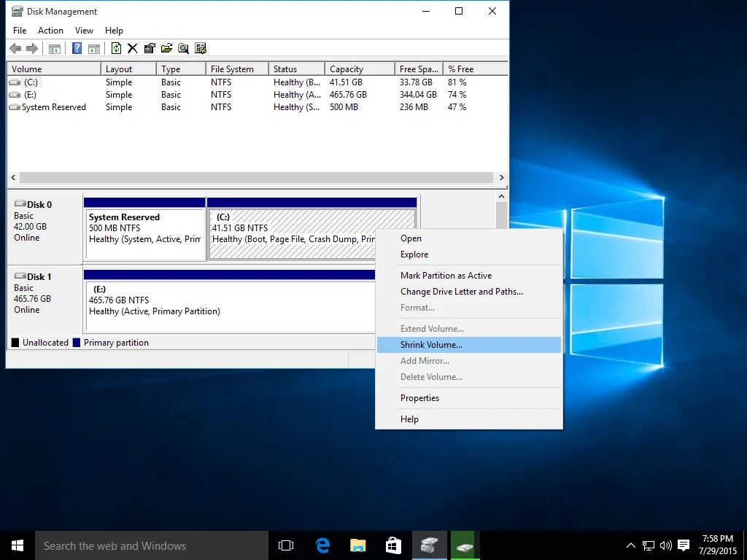747x560 pixels.
Task: Select the System Reserved partition block
Action: [144, 230]
